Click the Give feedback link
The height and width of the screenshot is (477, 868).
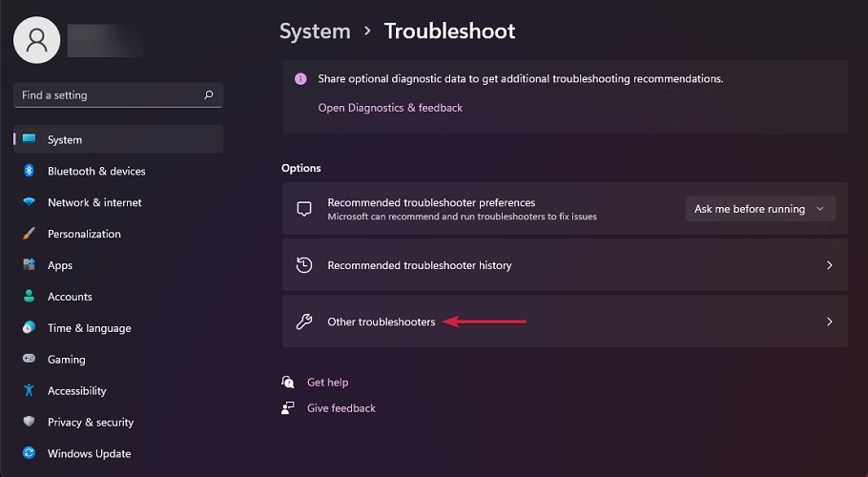pyautogui.click(x=341, y=408)
